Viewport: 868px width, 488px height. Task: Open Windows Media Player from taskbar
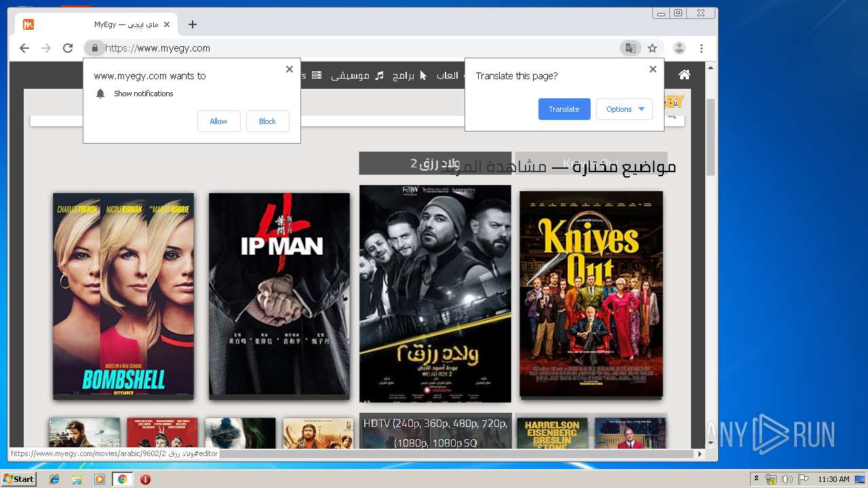click(100, 479)
